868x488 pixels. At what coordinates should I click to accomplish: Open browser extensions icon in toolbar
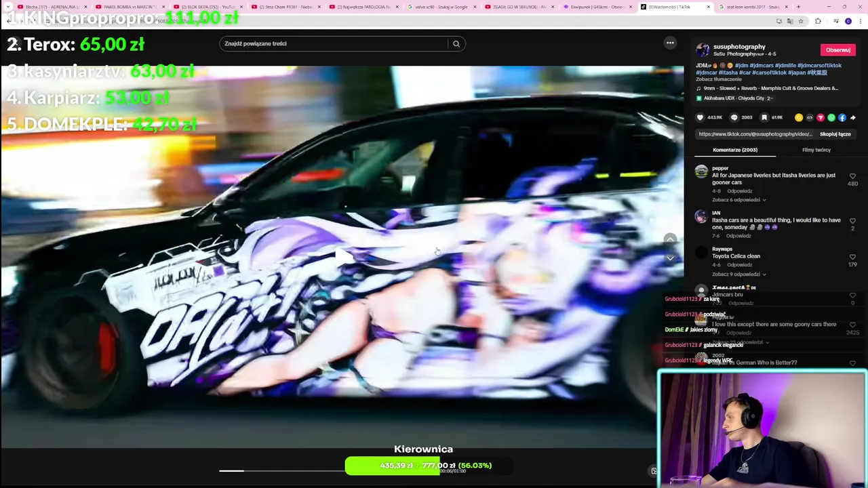(818, 21)
